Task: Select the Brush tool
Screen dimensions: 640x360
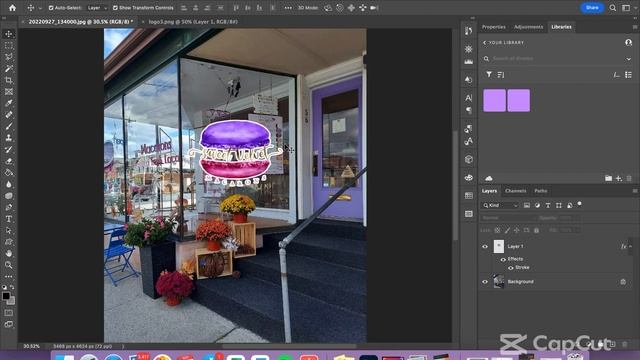Action: [x=9, y=126]
